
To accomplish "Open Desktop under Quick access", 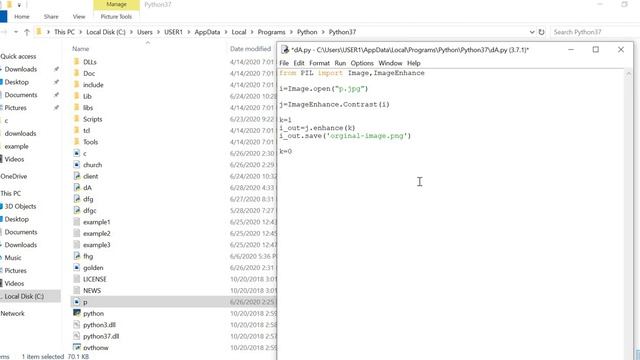I will (16, 82).
